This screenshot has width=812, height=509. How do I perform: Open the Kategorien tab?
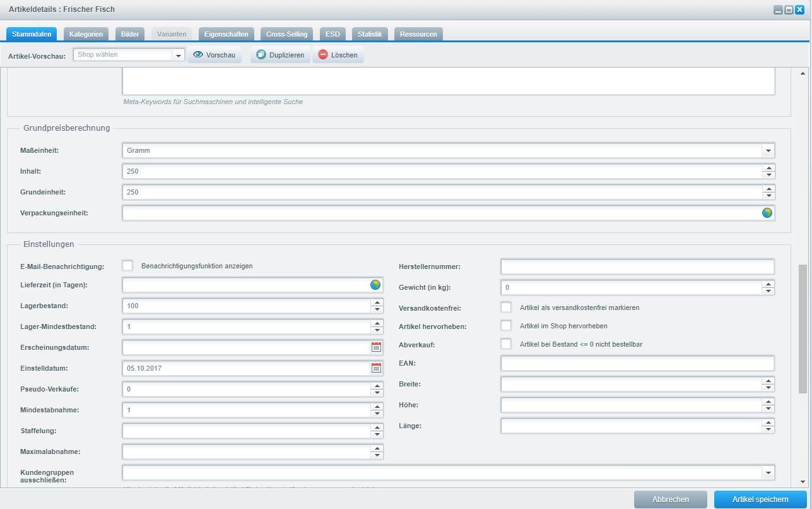tap(86, 34)
